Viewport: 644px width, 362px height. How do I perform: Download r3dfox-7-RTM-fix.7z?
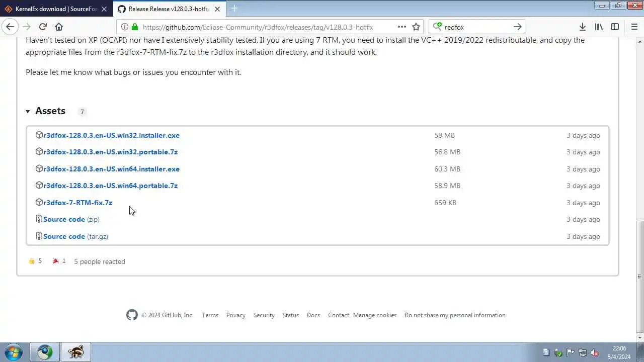(x=77, y=203)
